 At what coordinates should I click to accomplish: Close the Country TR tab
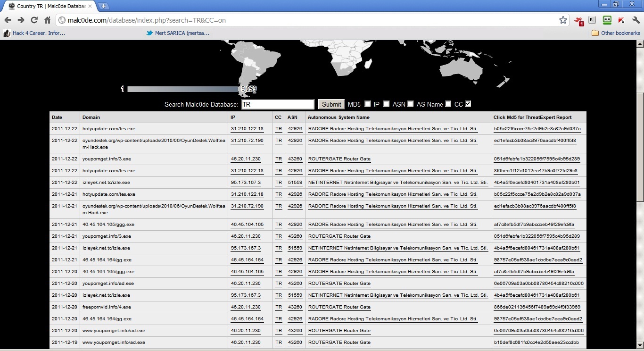[90, 6]
